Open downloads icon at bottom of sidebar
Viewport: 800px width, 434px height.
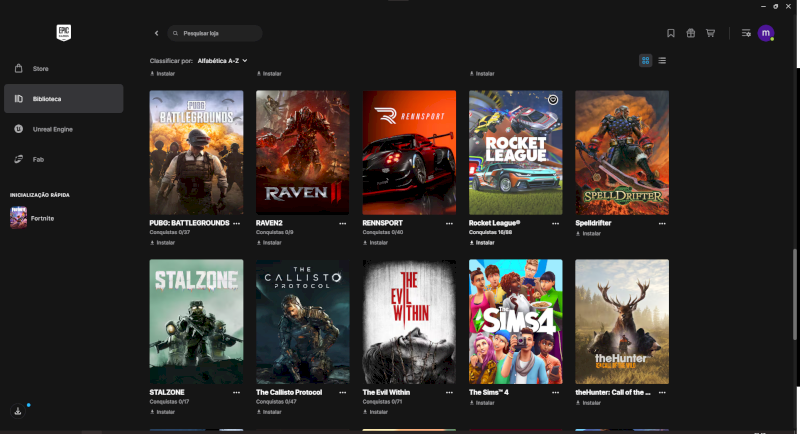(x=18, y=411)
